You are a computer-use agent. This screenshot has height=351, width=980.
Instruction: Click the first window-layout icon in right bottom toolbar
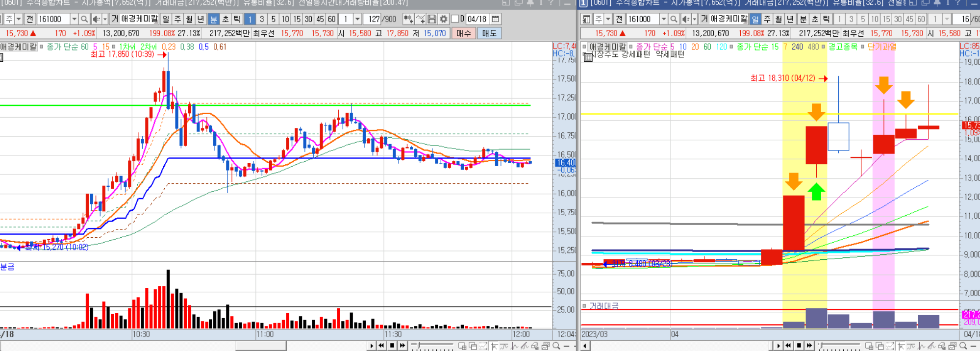869,346
